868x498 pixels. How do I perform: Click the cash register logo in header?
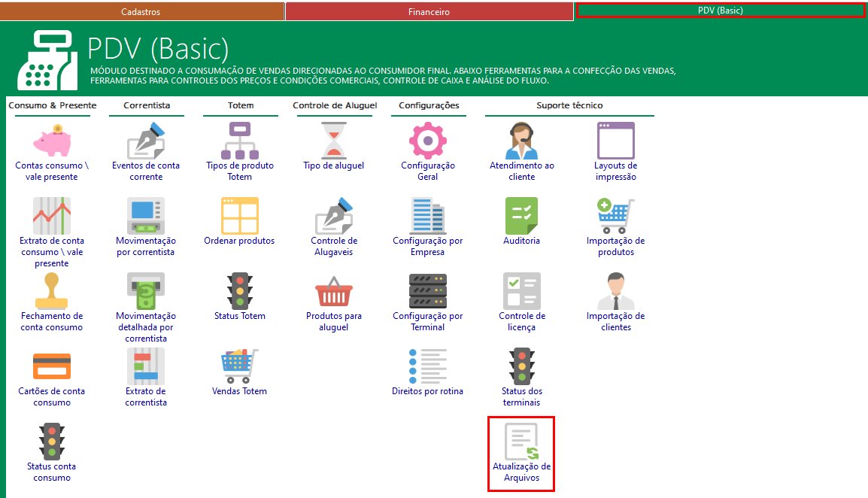coord(47,60)
